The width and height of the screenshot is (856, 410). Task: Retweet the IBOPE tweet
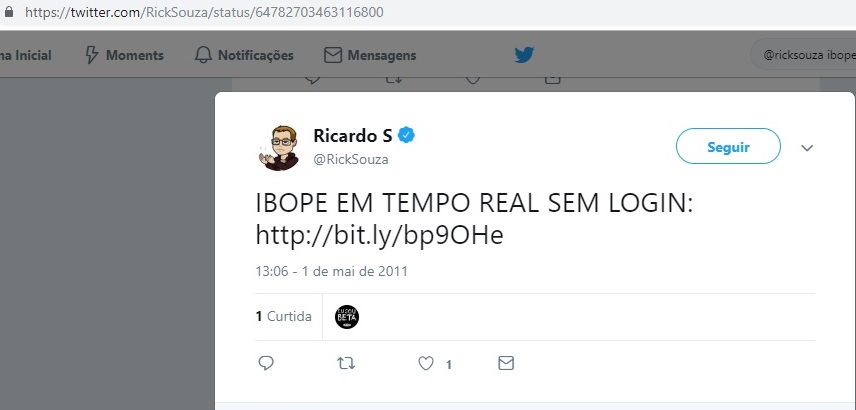point(346,363)
